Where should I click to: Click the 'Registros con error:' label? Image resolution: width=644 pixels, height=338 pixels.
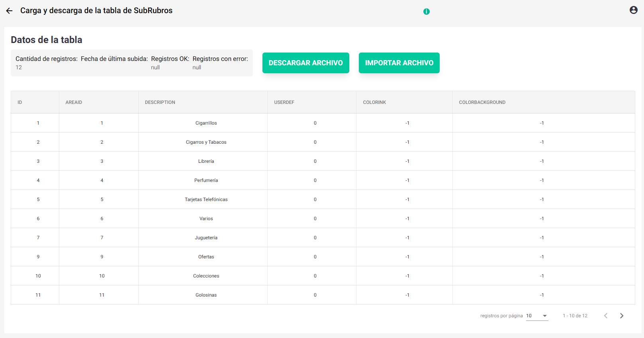[220, 59]
